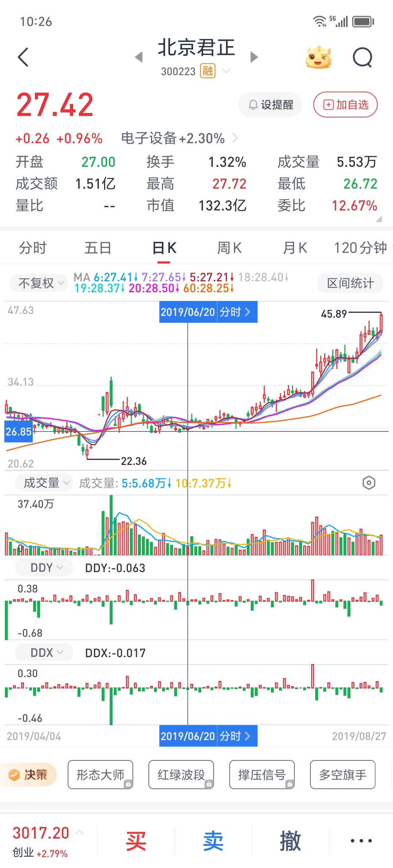Tap the Wi-Fi status icon
This screenshot has width=393, height=868.
coord(319,21)
